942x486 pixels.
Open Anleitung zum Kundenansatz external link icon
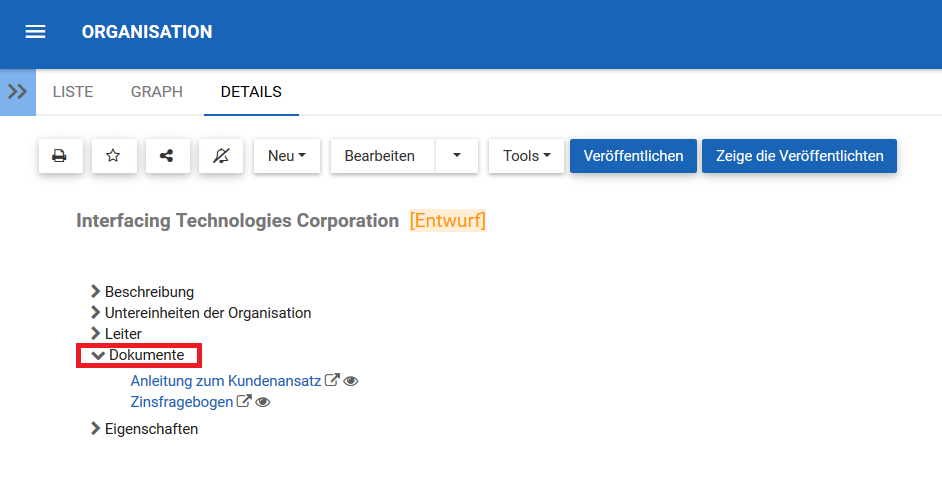pos(333,381)
